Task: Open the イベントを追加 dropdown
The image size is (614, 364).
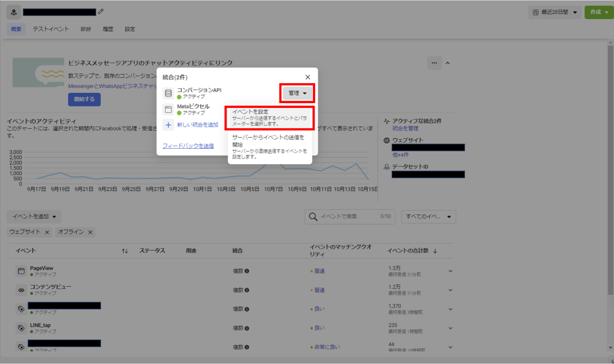Action: [x=34, y=217]
